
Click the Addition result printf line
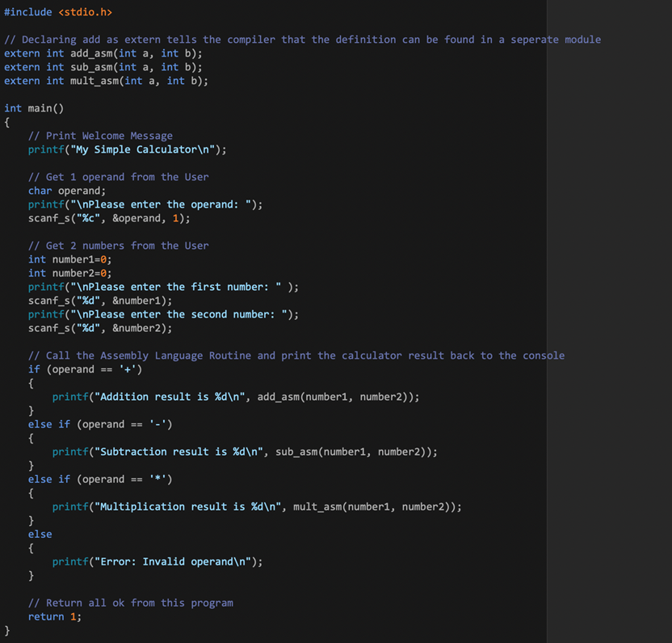pos(236,397)
